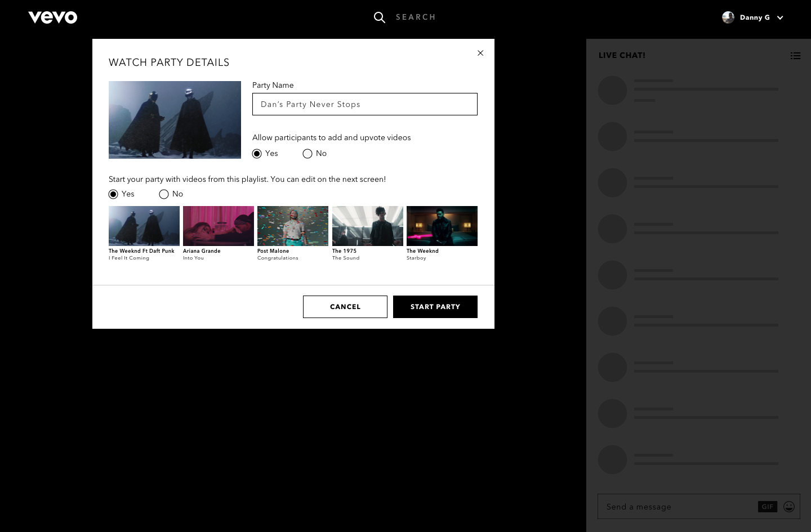Viewport: 811px width, 532px height.
Task: Open the SEARCH field dropdown area
Action: (416, 17)
